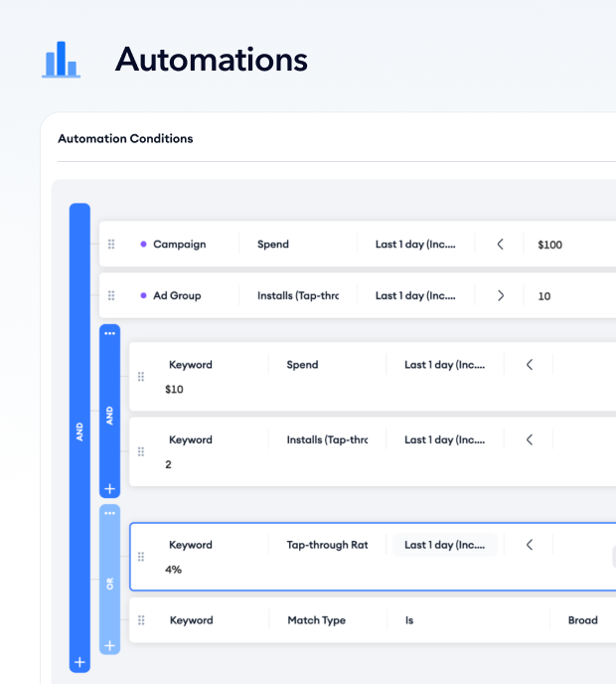Open highlighted date range in Tap-through row
Screen dimensions: 616x684
pos(445,545)
